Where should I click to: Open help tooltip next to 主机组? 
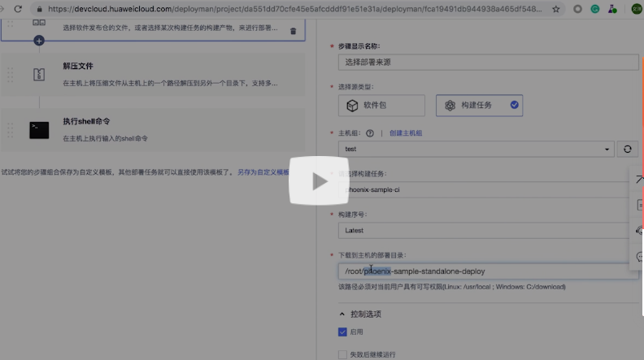[370, 133]
